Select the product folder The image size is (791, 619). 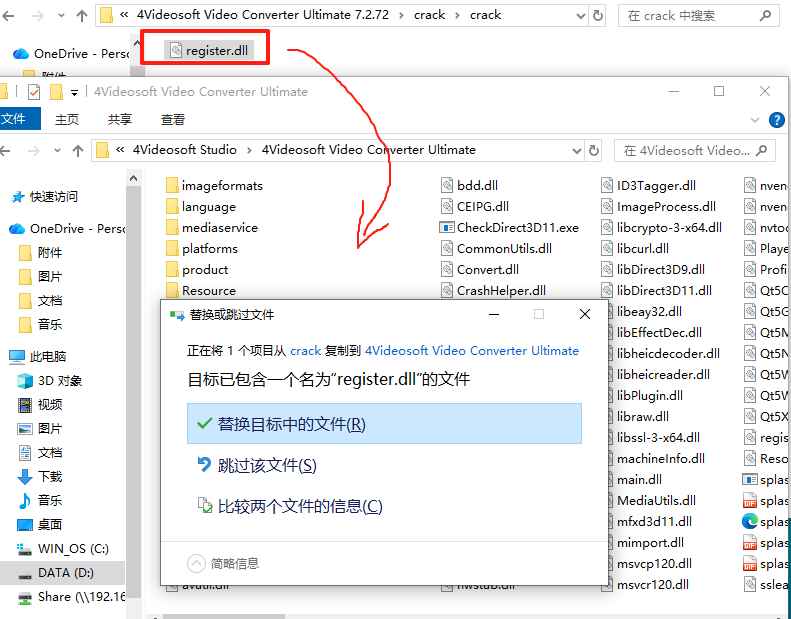pyautogui.click(x=197, y=270)
